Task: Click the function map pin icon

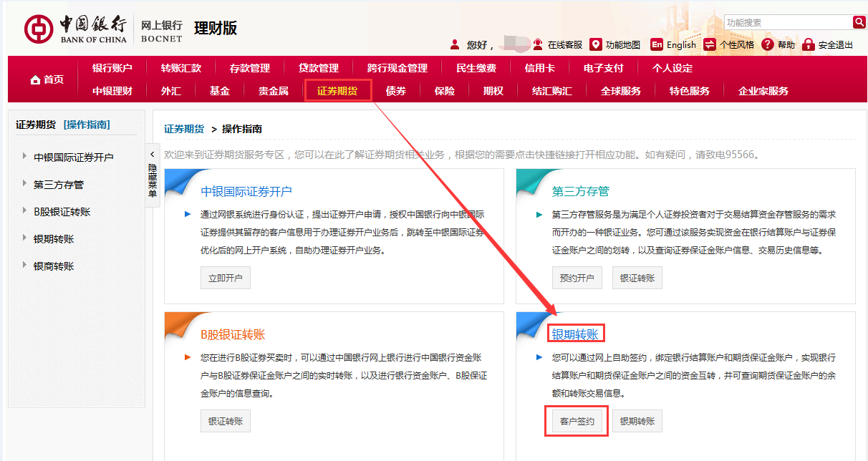Action: pyautogui.click(x=596, y=44)
